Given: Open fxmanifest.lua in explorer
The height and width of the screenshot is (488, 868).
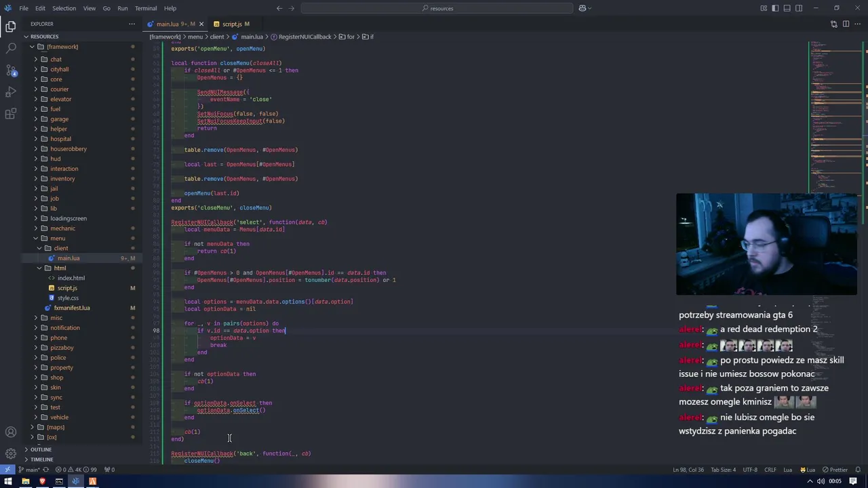Looking at the screenshot, I should click(72, 308).
